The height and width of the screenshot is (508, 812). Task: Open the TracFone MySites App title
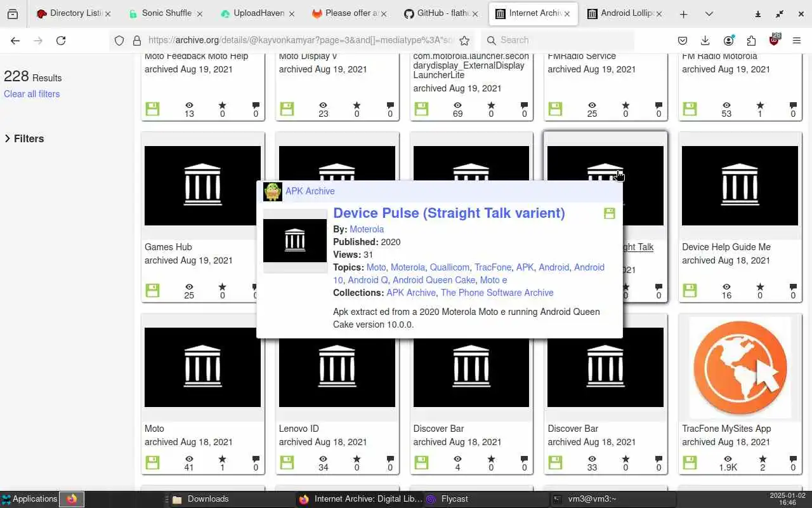click(726, 429)
